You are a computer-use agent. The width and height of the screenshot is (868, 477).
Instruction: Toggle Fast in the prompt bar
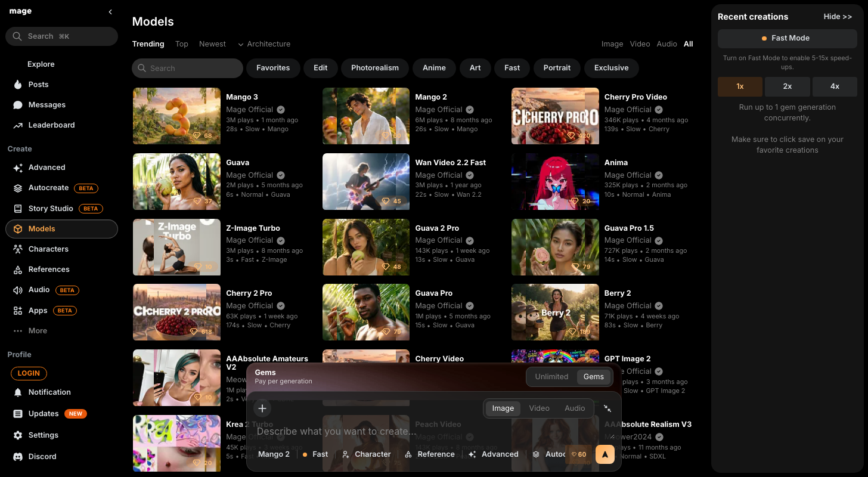[x=315, y=454]
